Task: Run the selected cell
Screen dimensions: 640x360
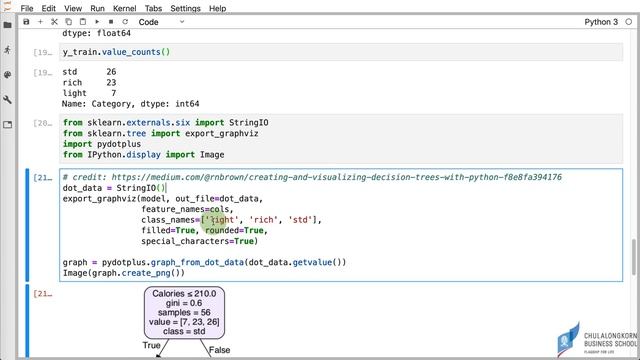Action: point(97,22)
